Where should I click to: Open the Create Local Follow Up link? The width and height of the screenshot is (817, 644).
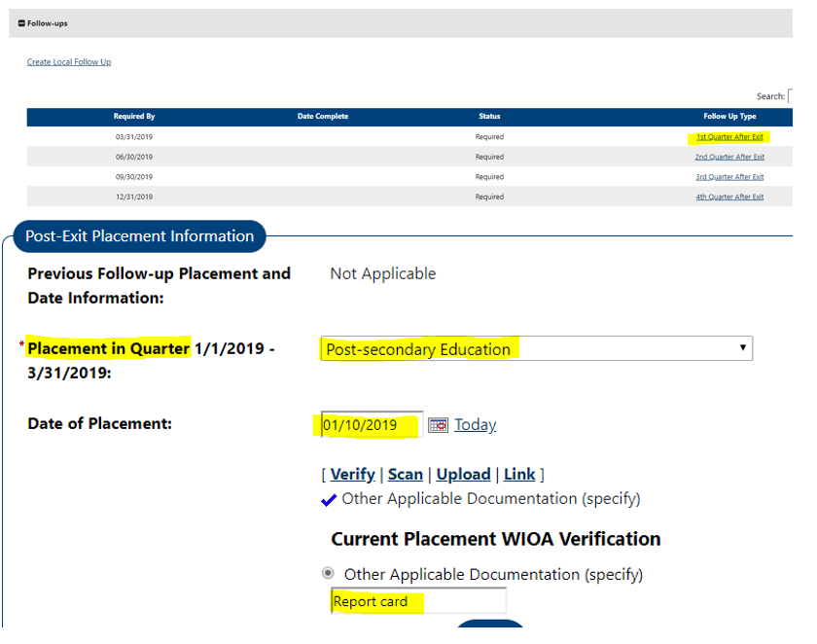pos(69,62)
